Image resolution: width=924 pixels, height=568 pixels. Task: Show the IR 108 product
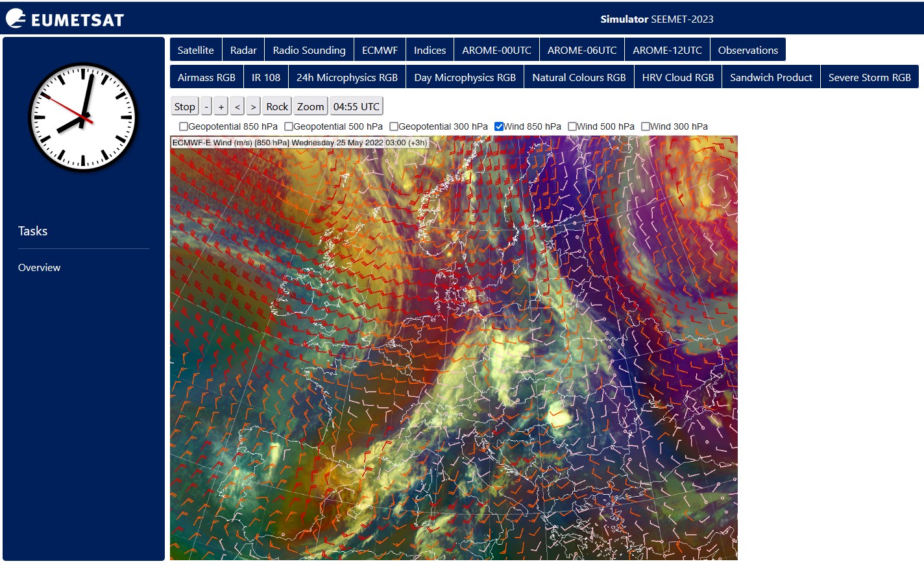coord(266,77)
